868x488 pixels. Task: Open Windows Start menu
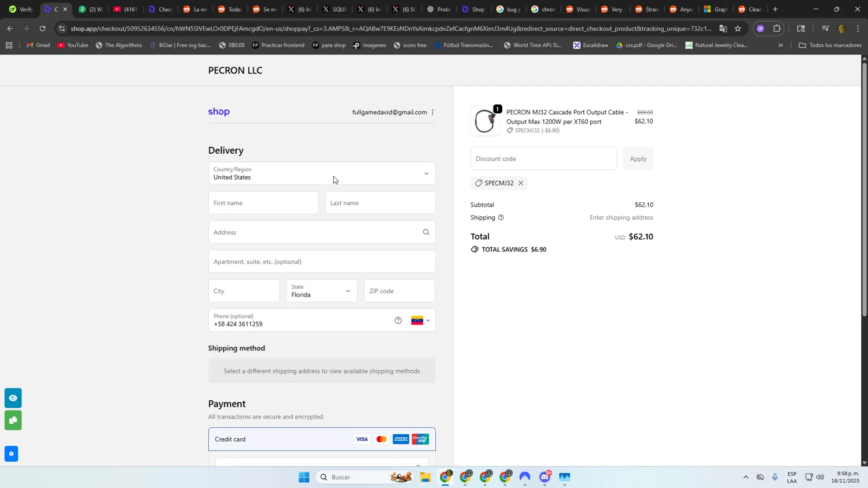(x=304, y=478)
